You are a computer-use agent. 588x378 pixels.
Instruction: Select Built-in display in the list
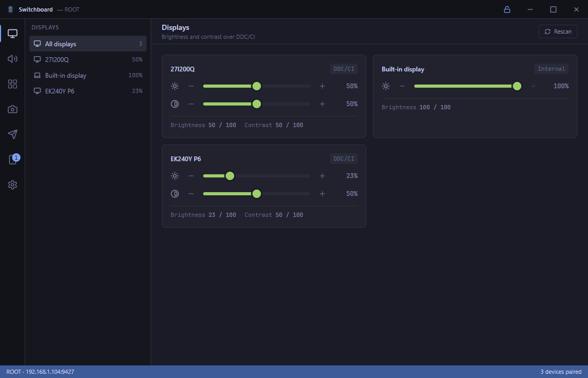coord(88,76)
